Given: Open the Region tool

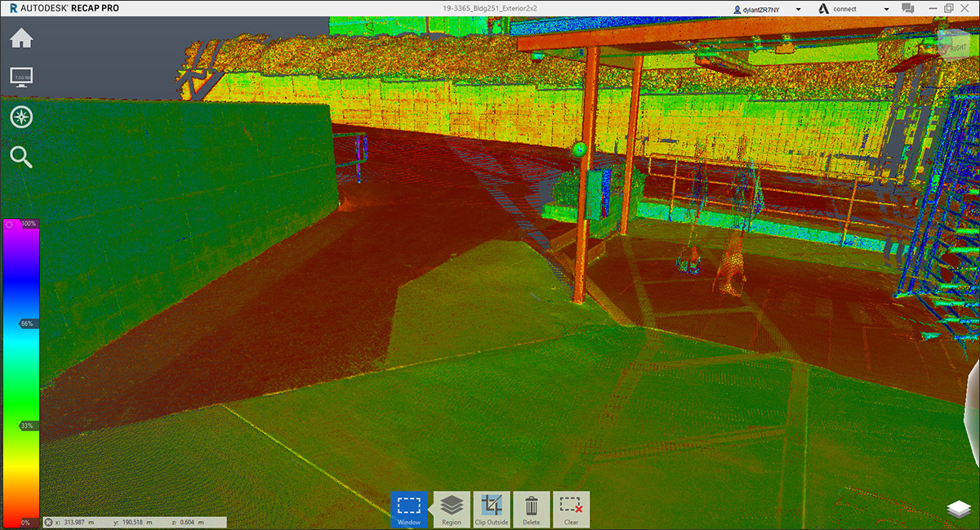Looking at the screenshot, I should pyautogui.click(x=452, y=510).
